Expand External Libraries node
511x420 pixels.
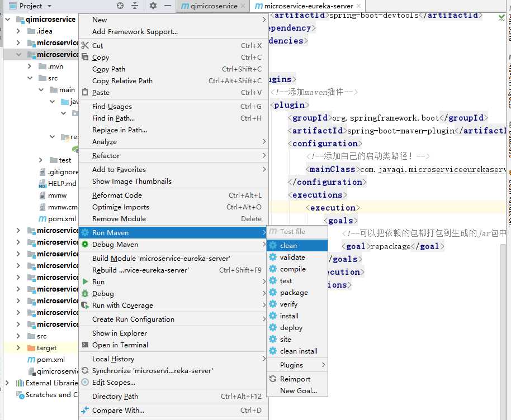pyautogui.click(x=7, y=383)
